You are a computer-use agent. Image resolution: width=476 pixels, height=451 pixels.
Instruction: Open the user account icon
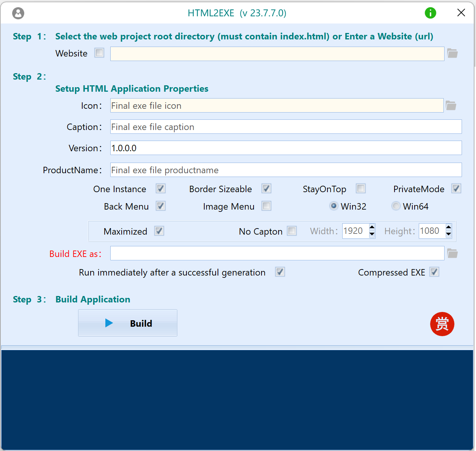click(x=18, y=13)
